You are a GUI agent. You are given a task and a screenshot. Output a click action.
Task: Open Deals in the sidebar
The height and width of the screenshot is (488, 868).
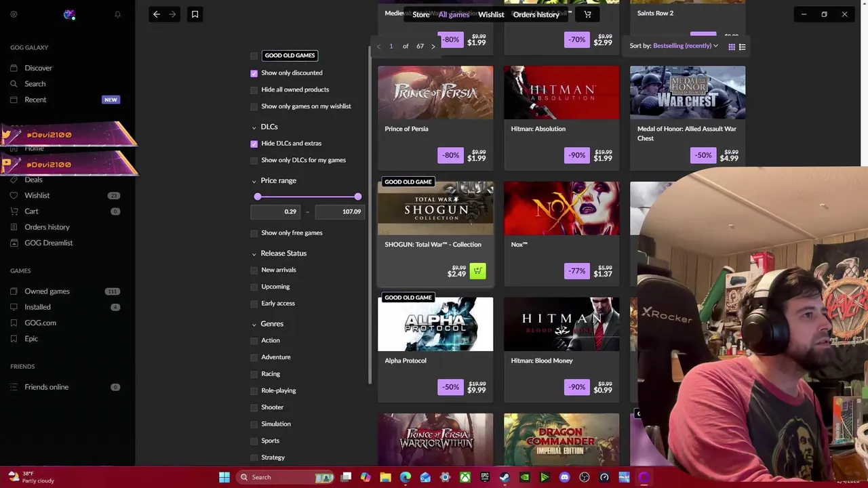(33, 180)
